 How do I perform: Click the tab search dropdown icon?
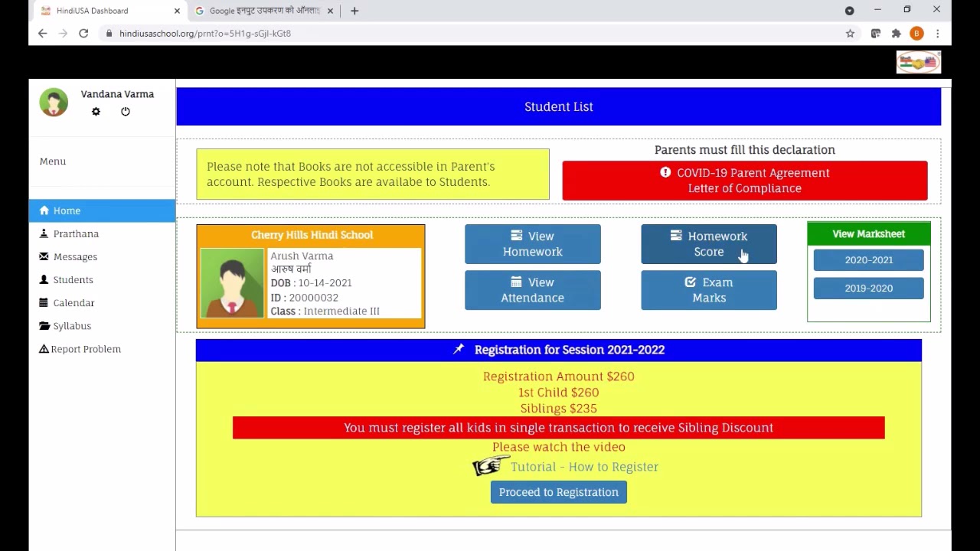849,11
